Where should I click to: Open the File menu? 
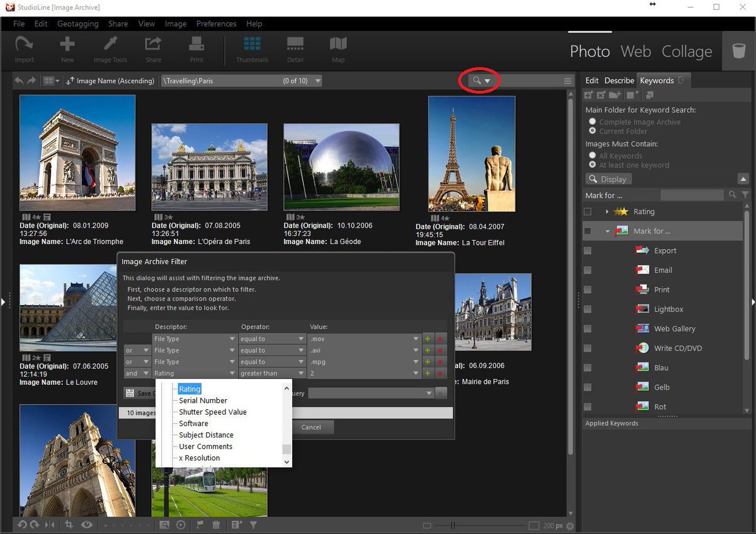tap(19, 24)
